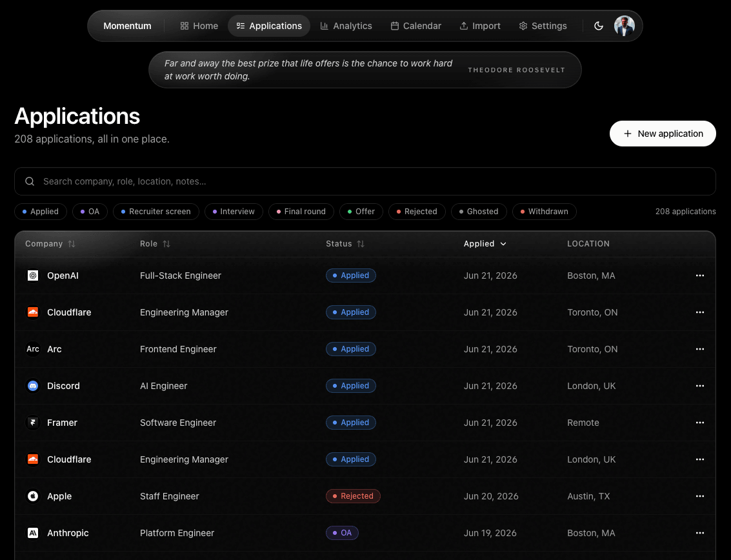Toggle dark mode with the moon icon
Image resolution: width=731 pixels, height=560 pixels.
click(599, 26)
